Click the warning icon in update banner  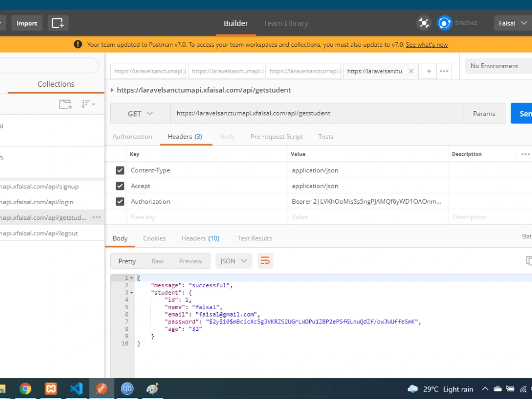tap(78, 44)
